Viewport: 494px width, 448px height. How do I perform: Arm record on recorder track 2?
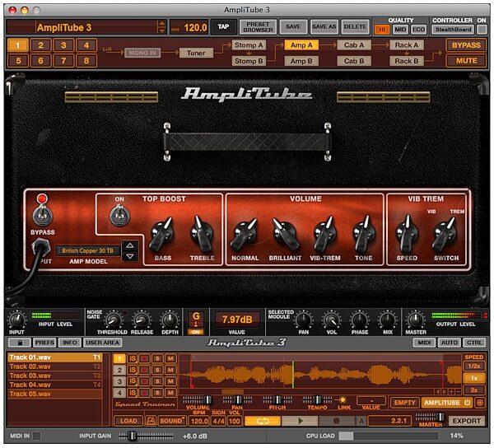click(x=145, y=370)
